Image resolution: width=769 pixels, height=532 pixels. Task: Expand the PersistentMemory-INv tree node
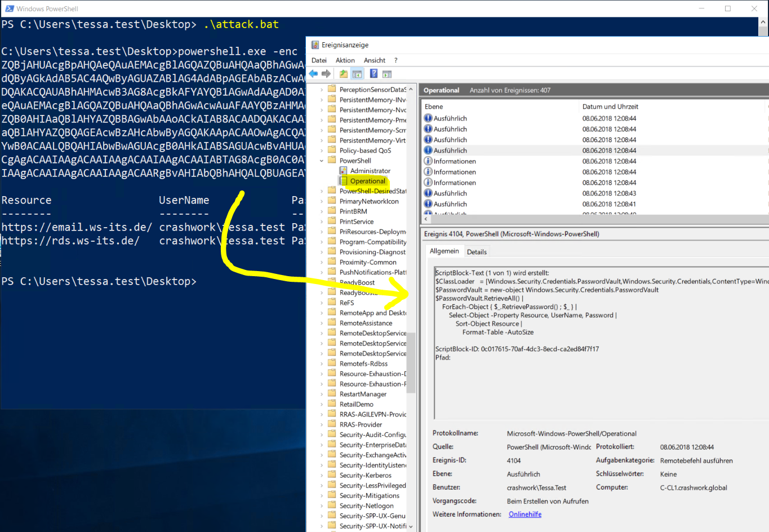click(322, 100)
